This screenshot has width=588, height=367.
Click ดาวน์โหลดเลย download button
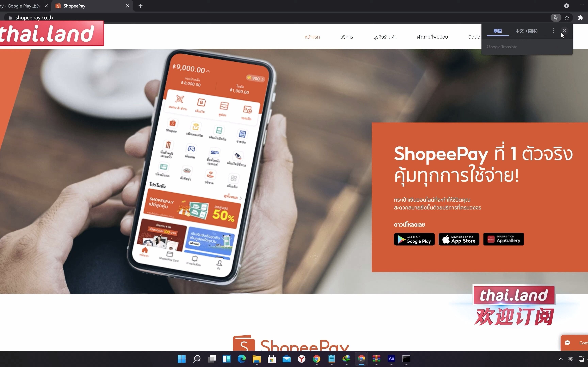(409, 224)
